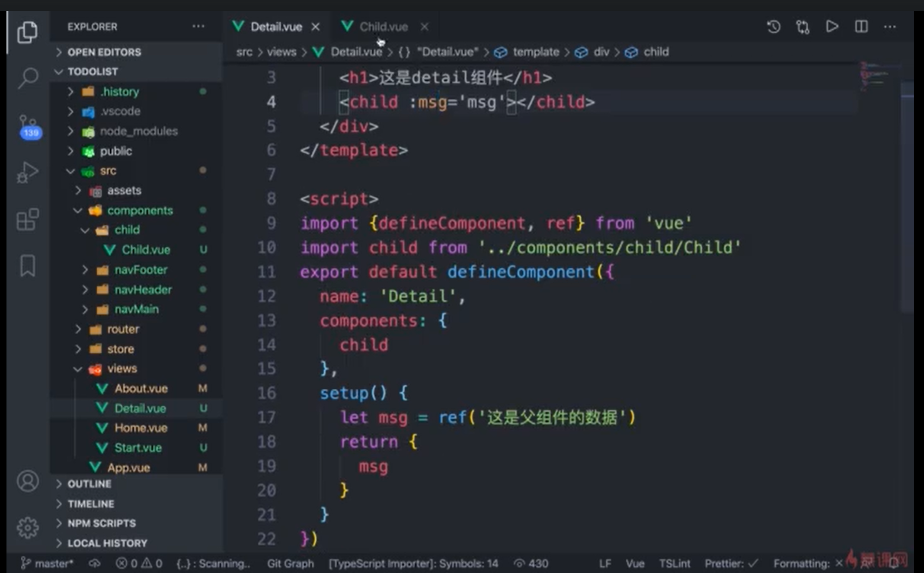Expand the router folder
This screenshot has height=573, width=924.
click(123, 330)
